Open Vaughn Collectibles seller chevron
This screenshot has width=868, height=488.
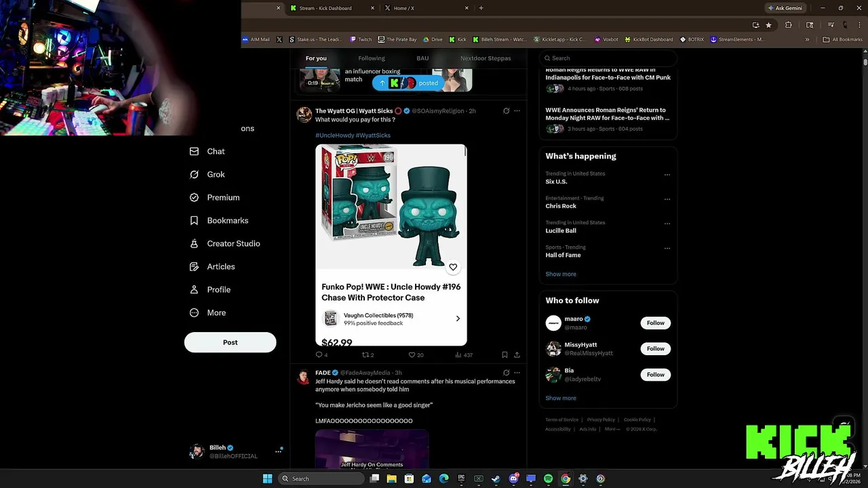point(458,319)
